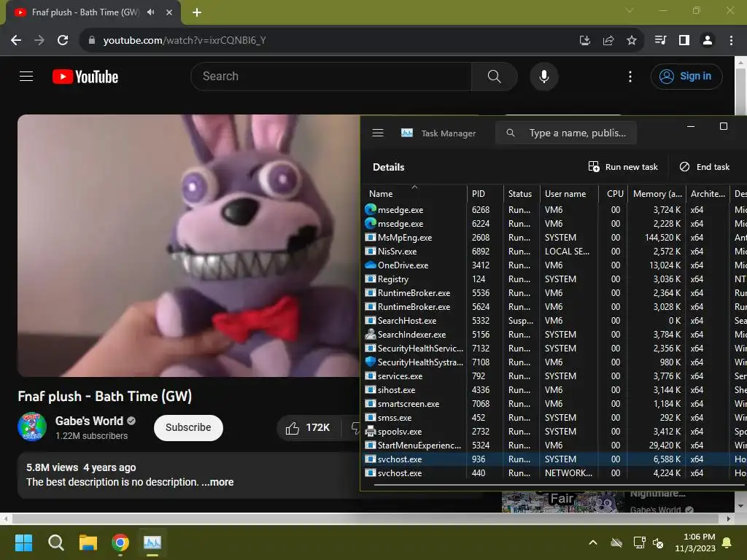Select SearchHost.exe suspended process
The width and height of the screenshot is (747, 560).
[x=553, y=321]
